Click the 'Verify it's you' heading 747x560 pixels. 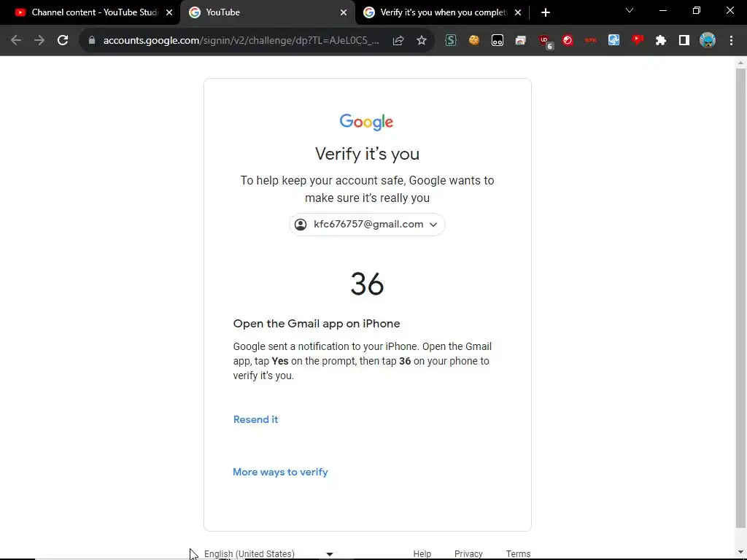point(368,154)
